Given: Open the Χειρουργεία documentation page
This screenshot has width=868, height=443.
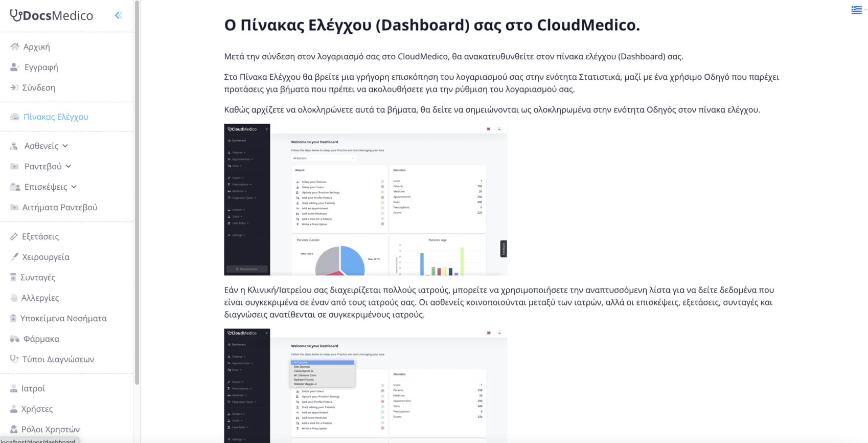Looking at the screenshot, I should pyautogui.click(x=45, y=257).
